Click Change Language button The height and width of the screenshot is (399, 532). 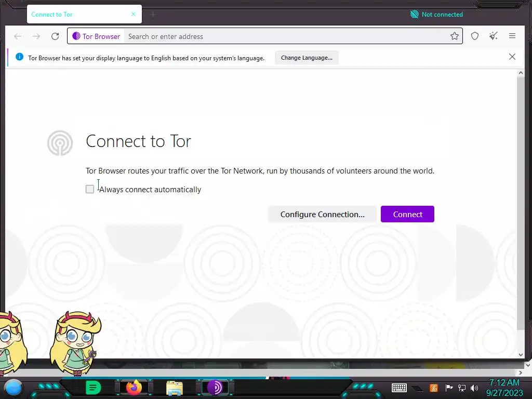click(307, 58)
